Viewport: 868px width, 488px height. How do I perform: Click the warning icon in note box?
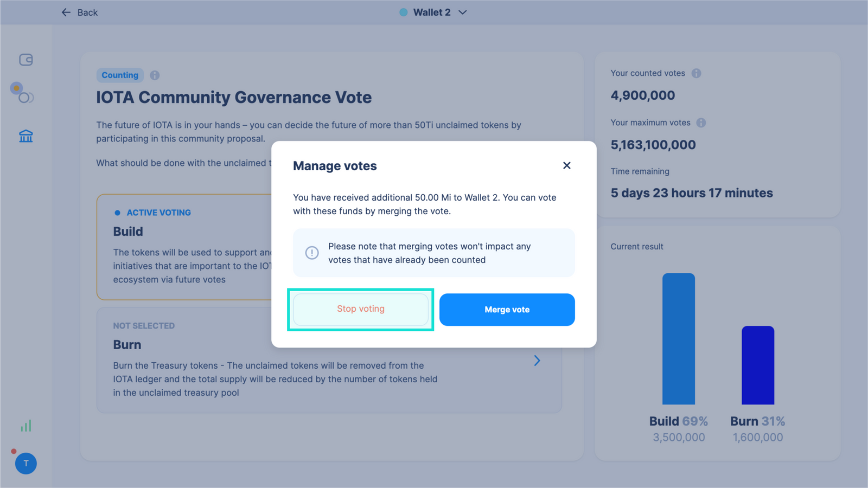[x=312, y=253]
